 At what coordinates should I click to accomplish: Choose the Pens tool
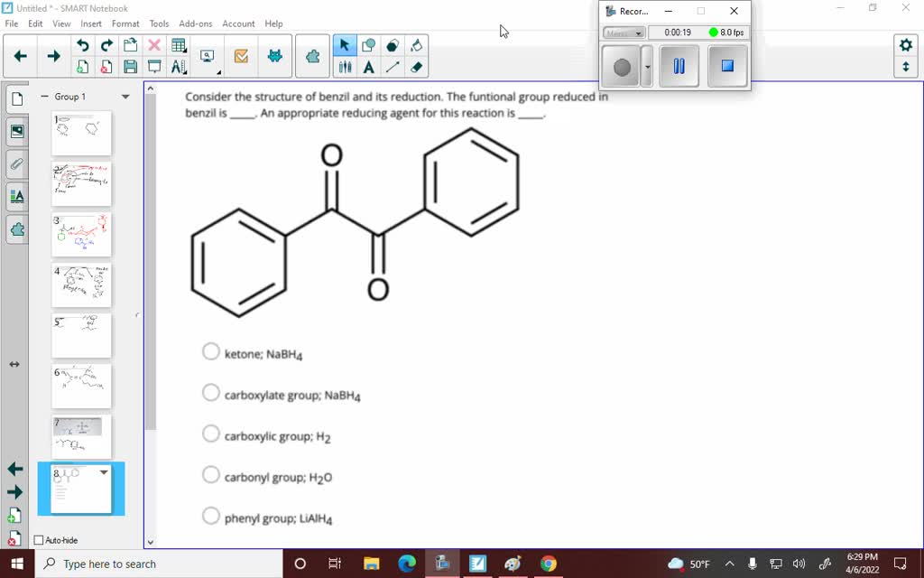345,65
